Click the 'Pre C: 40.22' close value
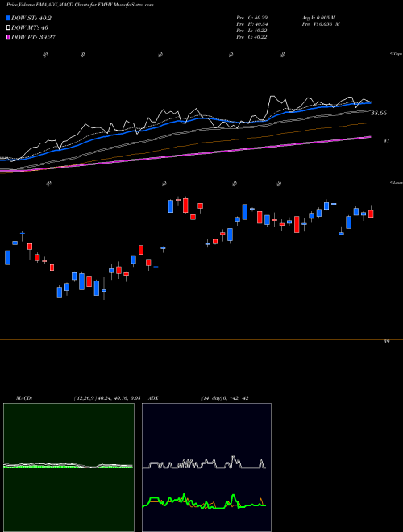Viewport: 403px width, 532px height. [251, 37]
